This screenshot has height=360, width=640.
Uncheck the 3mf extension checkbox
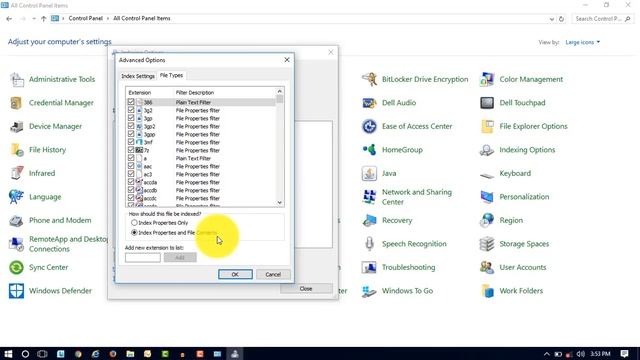(x=131, y=142)
